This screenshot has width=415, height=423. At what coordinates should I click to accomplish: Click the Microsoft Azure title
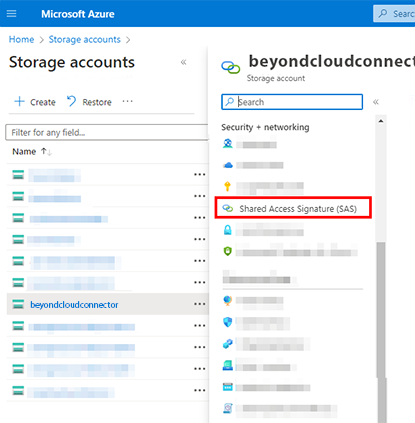78,14
